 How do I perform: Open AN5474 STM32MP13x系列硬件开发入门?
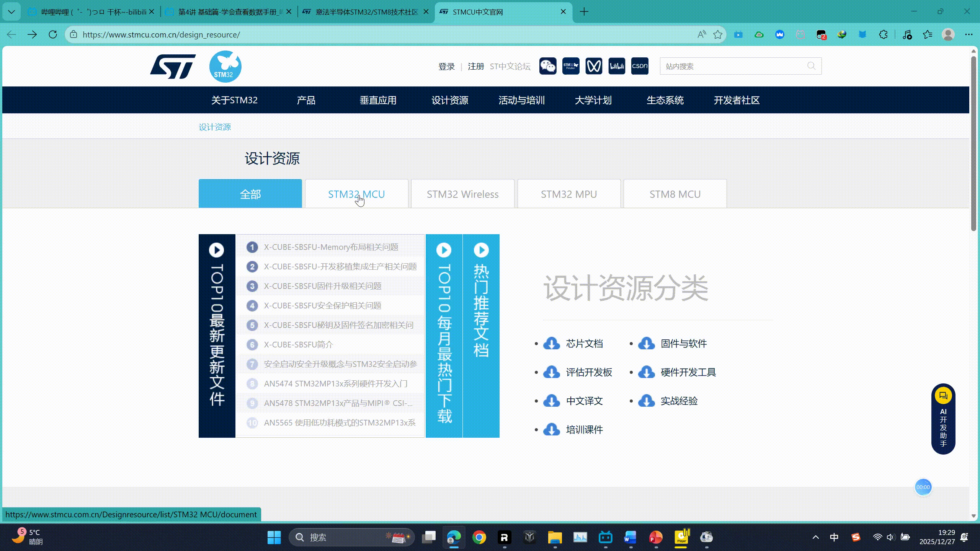[x=336, y=384]
